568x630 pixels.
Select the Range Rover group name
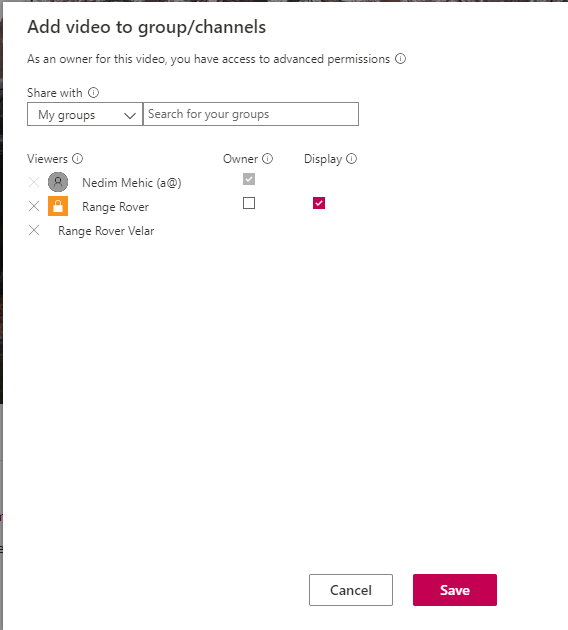[115, 207]
